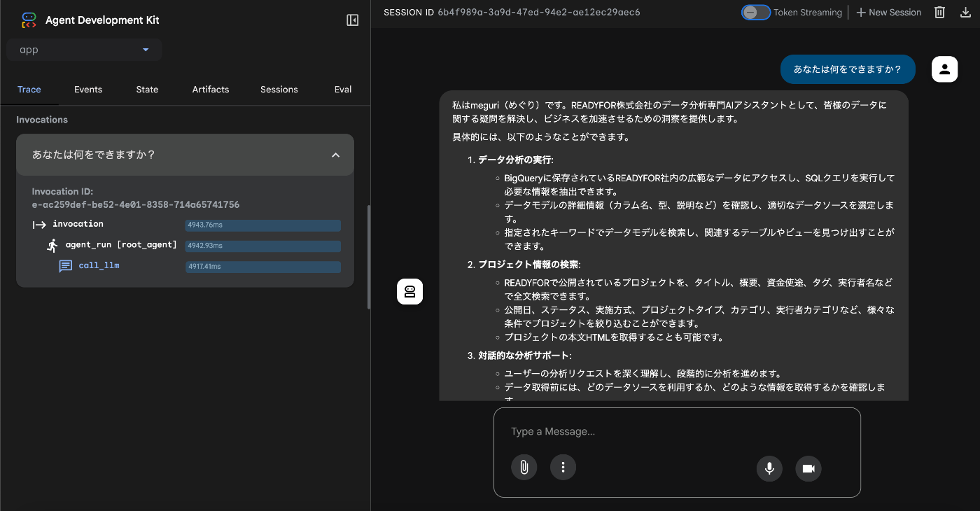The image size is (980, 511).
Task: Export session using the download icon
Action: coord(967,13)
